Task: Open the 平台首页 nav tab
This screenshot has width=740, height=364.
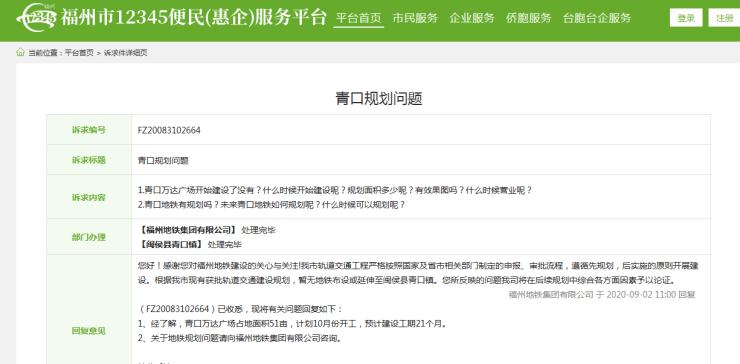Action: click(359, 18)
